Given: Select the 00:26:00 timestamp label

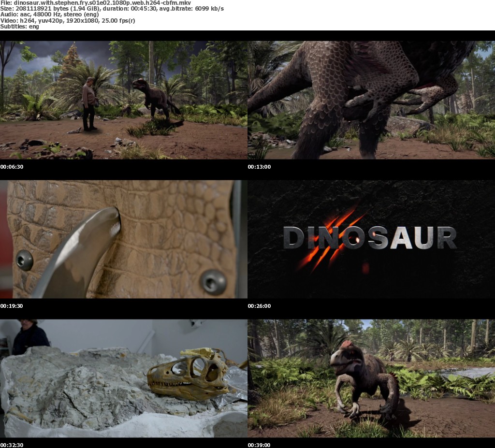Looking at the screenshot, I should [x=259, y=306].
